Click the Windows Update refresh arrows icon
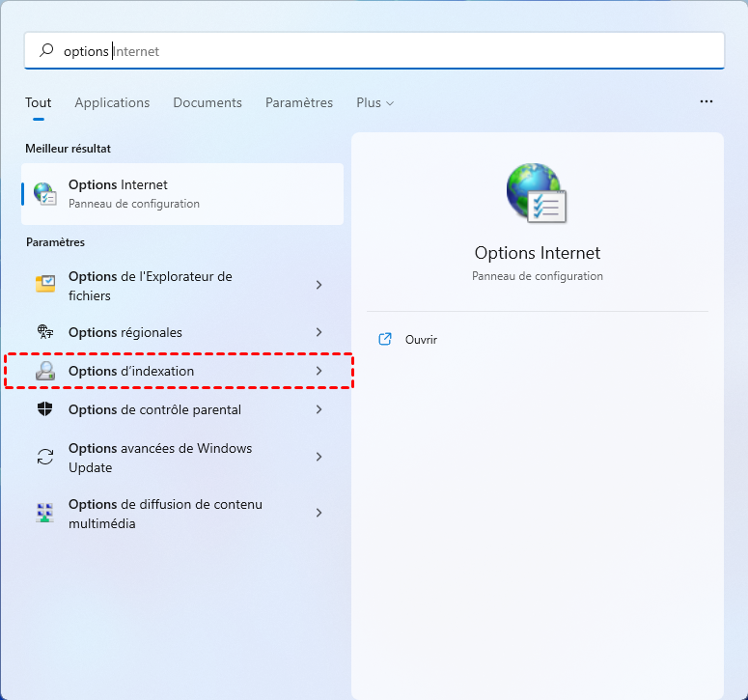 coord(45,457)
